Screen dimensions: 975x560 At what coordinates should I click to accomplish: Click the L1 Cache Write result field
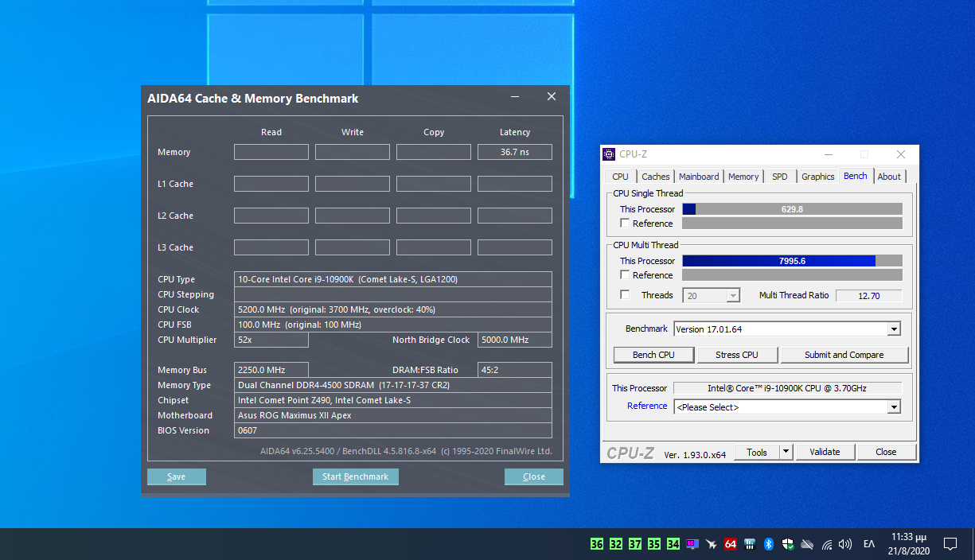point(353,184)
